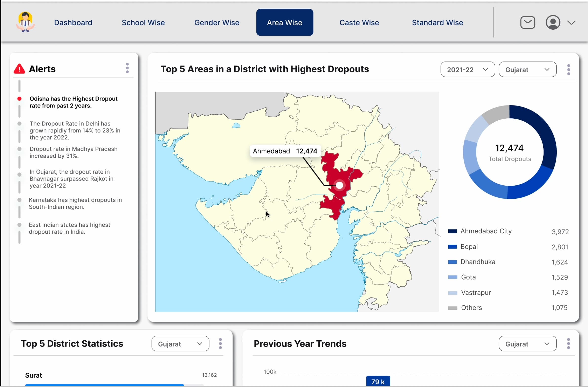Click the 3,972 value for Ahmedabad City

point(560,232)
